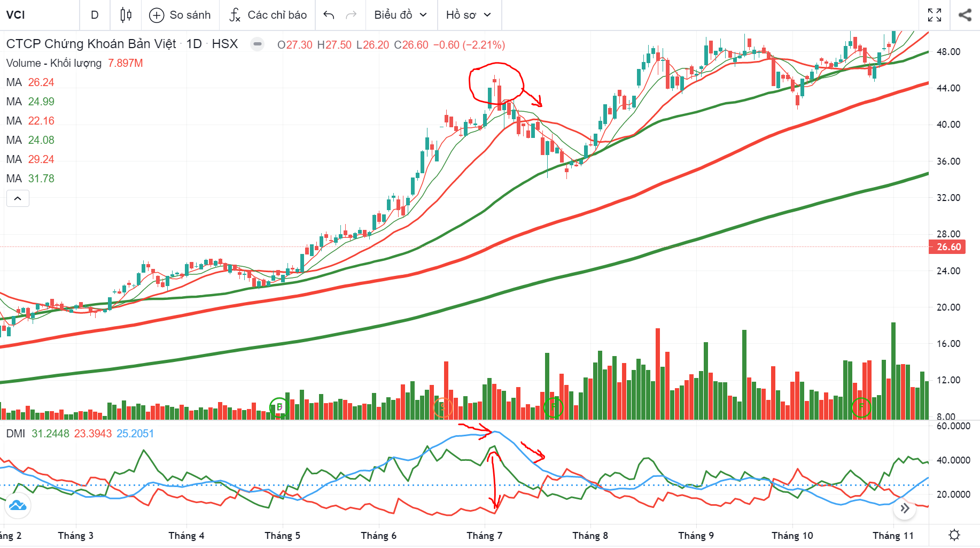Viewport: 980px width, 548px height.
Task: Click the So sánh compare button
Action: [180, 15]
